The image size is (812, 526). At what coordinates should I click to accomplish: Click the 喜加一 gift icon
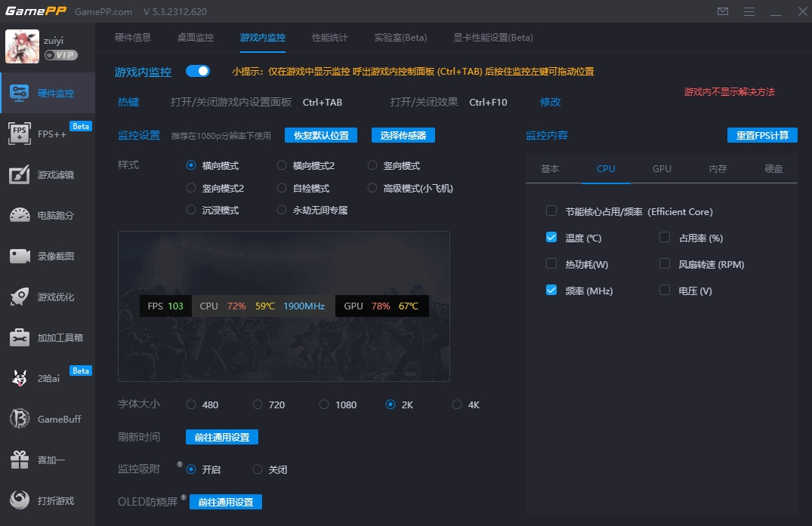[20, 460]
